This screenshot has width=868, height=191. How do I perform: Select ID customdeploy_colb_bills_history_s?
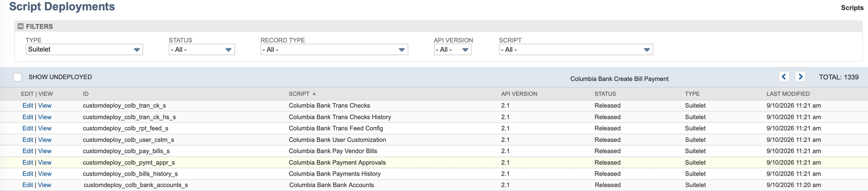tap(130, 173)
